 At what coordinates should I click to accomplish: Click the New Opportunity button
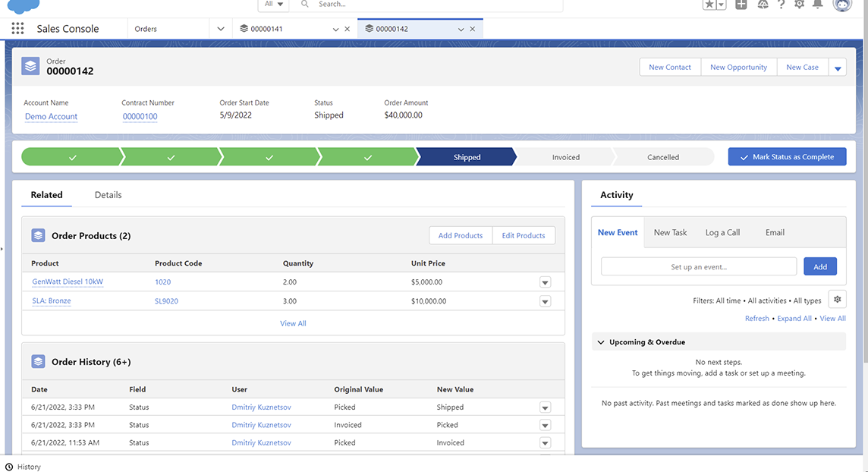pos(738,67)
